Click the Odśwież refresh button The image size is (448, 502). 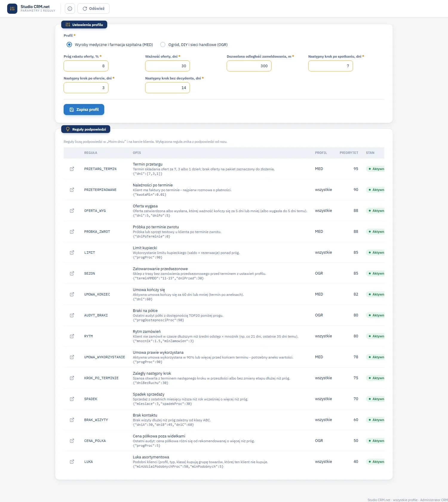(x=93, y=9)
